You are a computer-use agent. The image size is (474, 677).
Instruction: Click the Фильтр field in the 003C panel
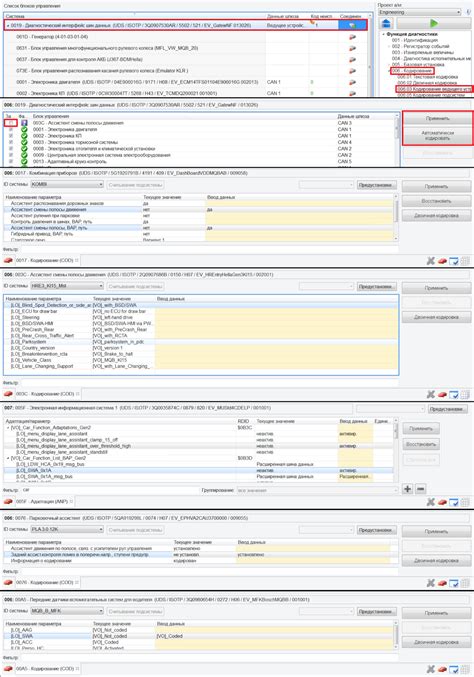tap(209, 383)
